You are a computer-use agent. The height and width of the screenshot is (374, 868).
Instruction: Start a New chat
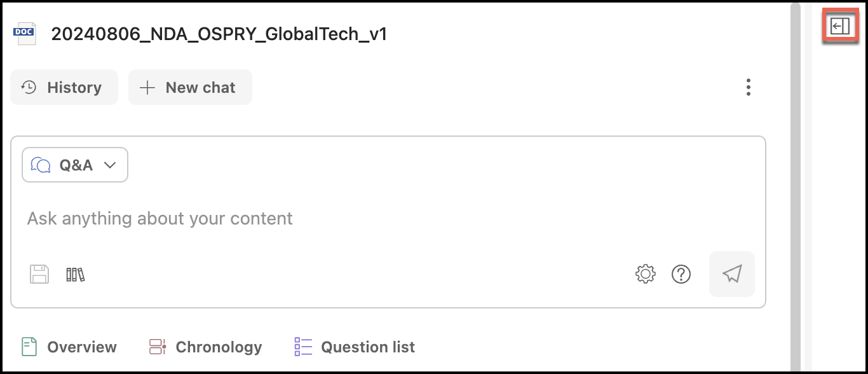point(190,87)
